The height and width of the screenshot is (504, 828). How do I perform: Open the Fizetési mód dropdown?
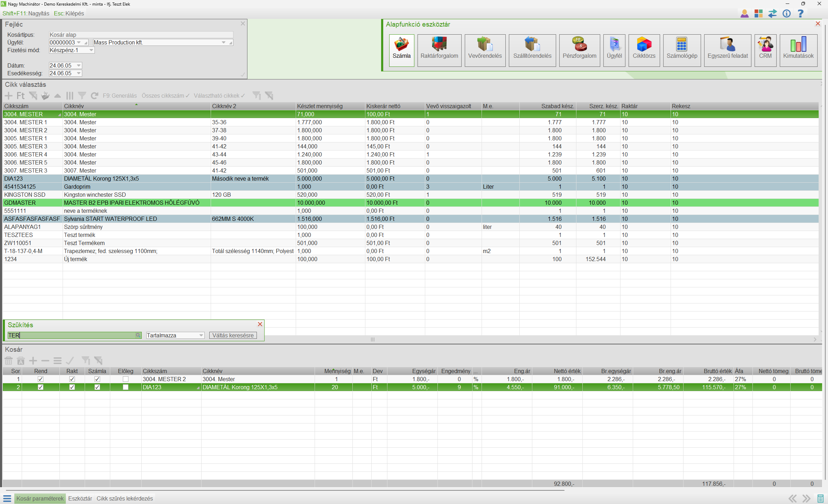(x=91, y=50)
